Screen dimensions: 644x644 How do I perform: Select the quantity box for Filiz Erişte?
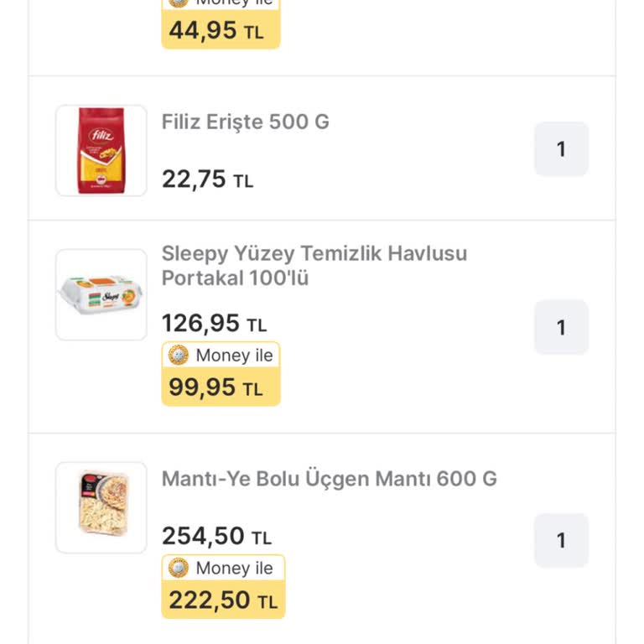[x=561, y=149]
